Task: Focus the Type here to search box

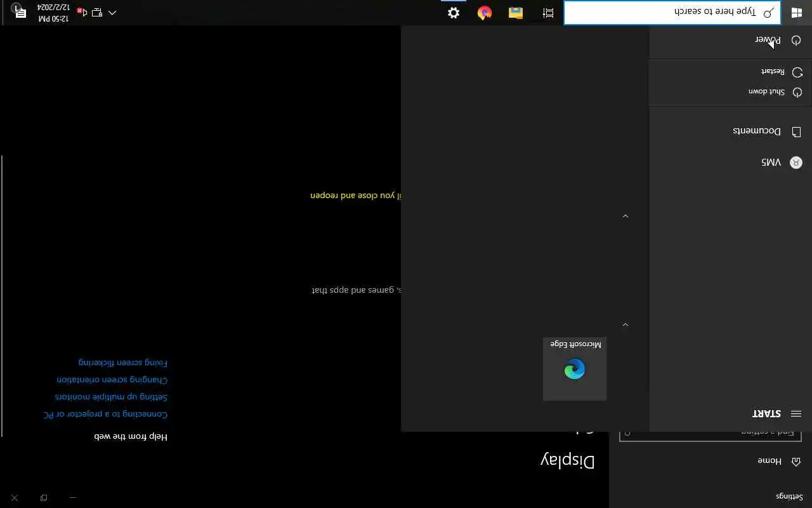Action: (672, 13)
